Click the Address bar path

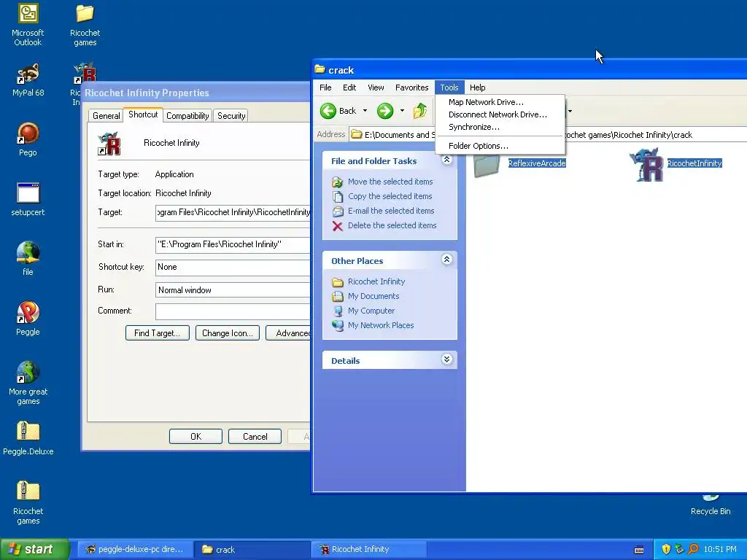coord(548,135)
